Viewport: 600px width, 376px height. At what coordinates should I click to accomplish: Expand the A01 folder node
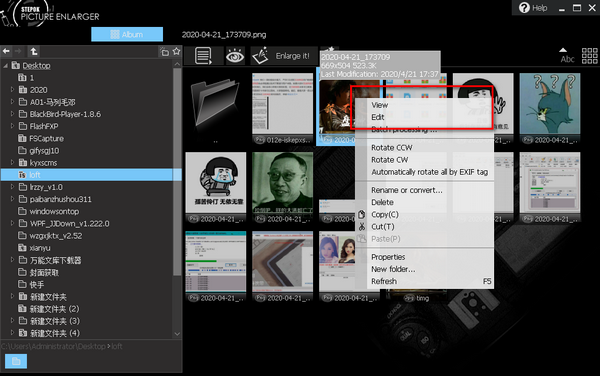coord(12,102)
